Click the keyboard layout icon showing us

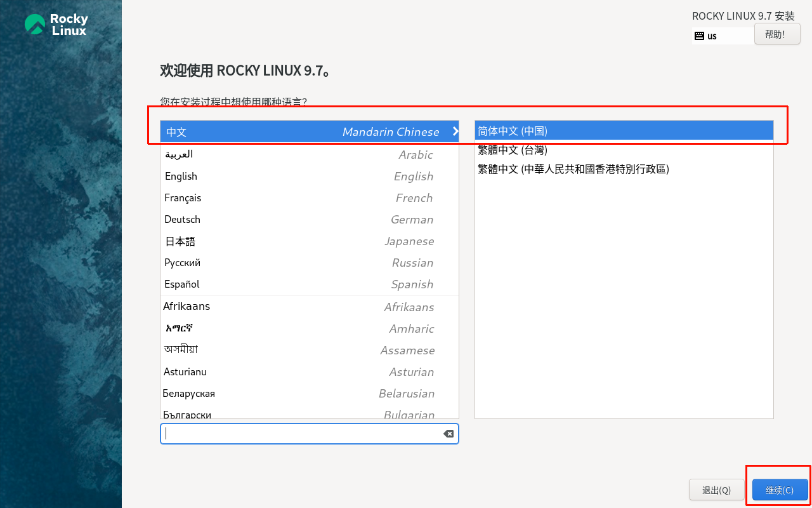coord(706,36)
